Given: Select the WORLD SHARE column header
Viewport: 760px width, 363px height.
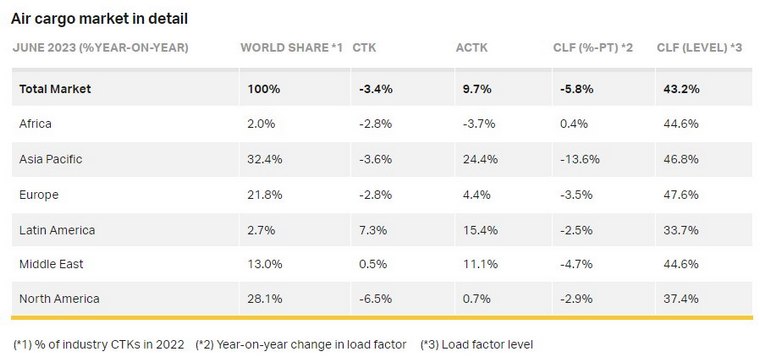Looking at the screenshot, I should pos(292,47).
